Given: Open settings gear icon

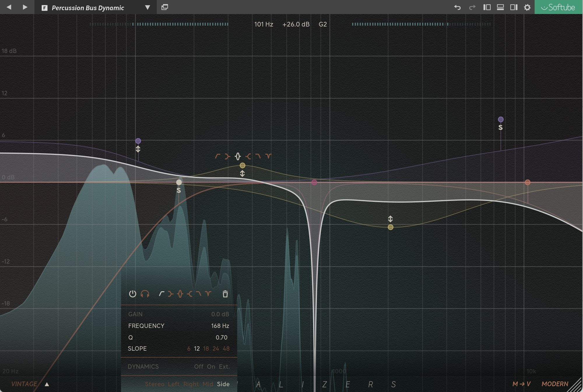Looking at the screenshot, I should click(527, 7).
